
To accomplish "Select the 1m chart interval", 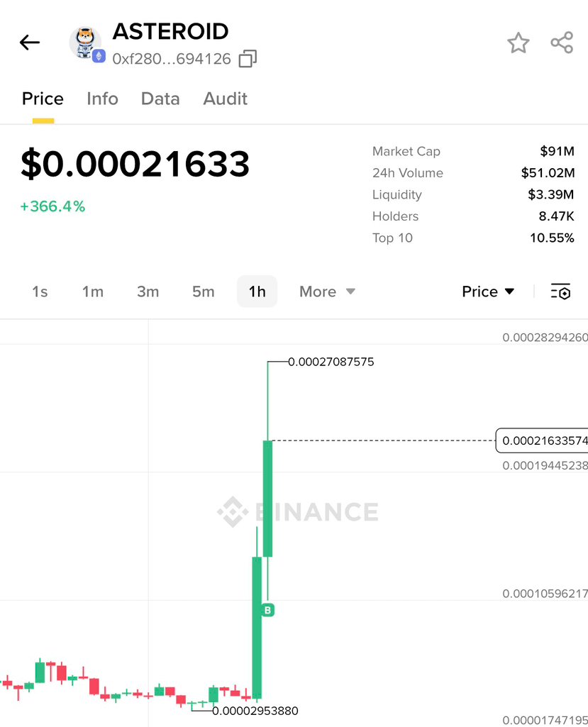I will coord(93,292).
